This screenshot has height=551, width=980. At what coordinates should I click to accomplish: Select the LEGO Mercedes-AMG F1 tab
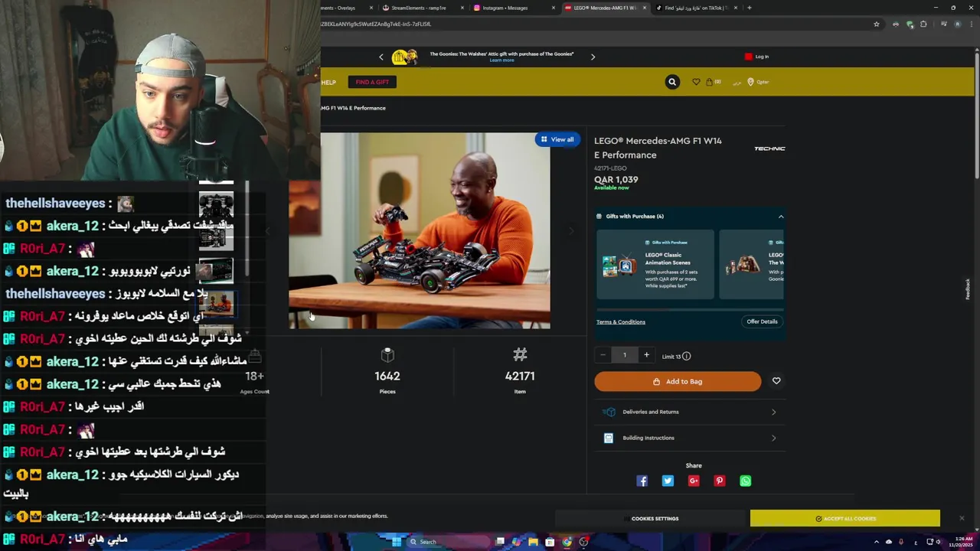point(605,8)
